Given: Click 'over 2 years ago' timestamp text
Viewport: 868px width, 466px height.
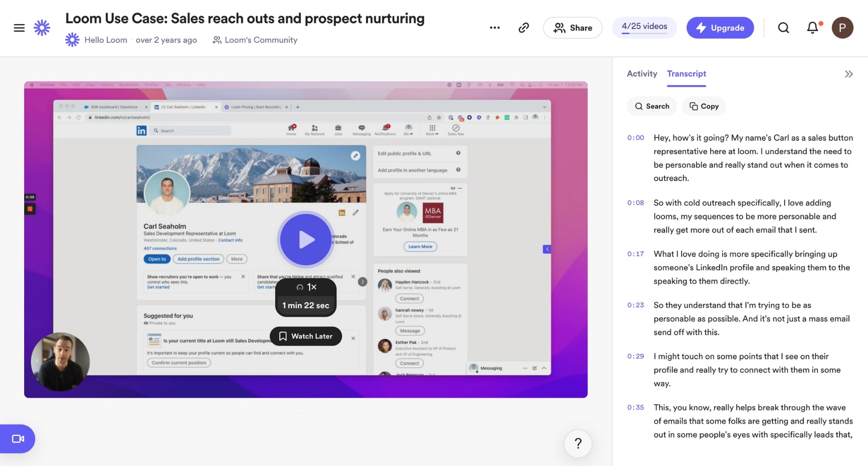Looking at the screenshot, I should pos(166,40).
